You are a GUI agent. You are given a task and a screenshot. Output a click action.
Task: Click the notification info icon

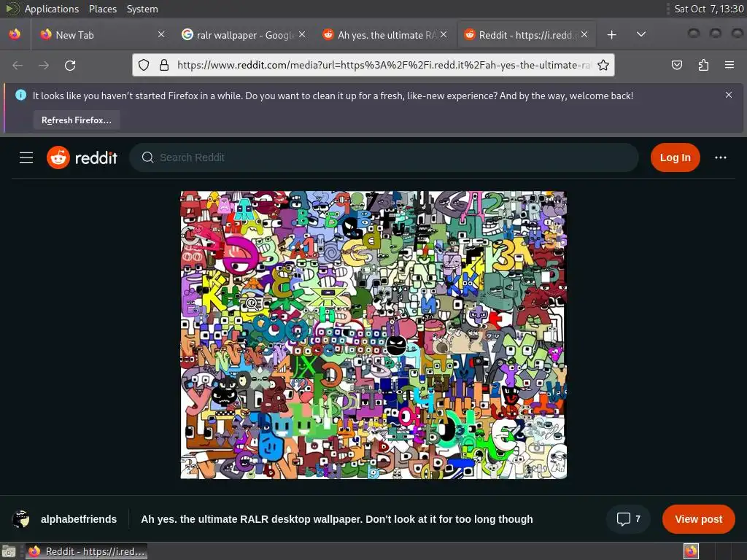pos(20,96)
